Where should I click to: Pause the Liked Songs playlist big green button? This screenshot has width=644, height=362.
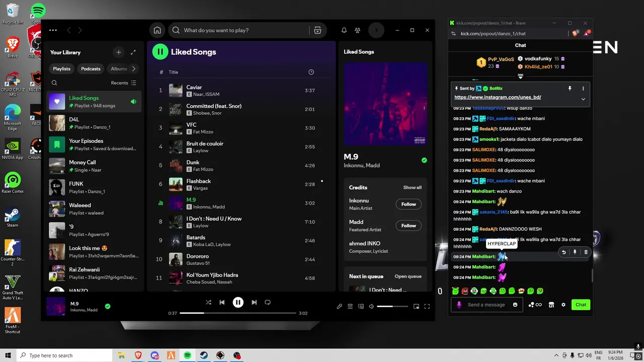point(160,51)
